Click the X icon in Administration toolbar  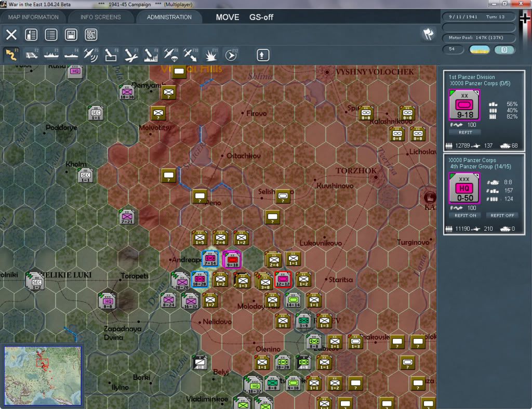click(x=11, y=35)
